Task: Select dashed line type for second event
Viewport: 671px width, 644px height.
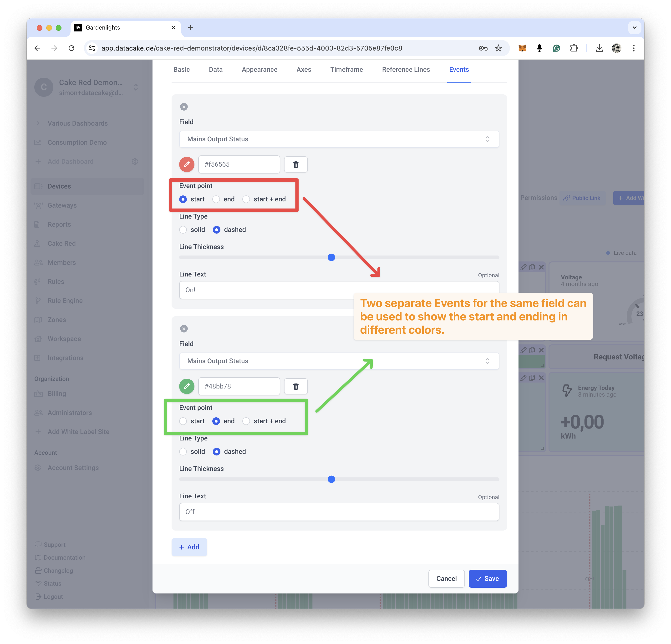Action: pos(216,452)
